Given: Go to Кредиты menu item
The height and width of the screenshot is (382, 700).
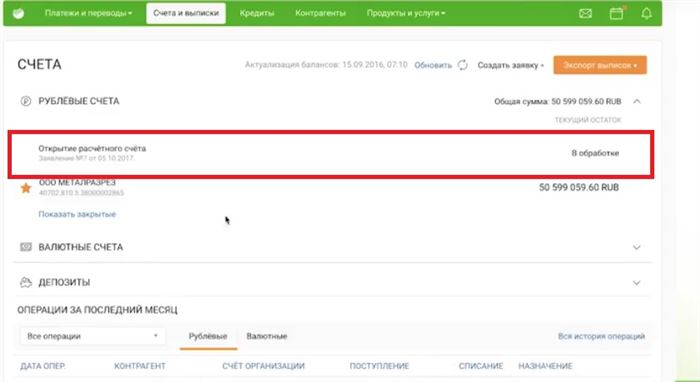Looking at the screenshot, I should pos(257,13).
